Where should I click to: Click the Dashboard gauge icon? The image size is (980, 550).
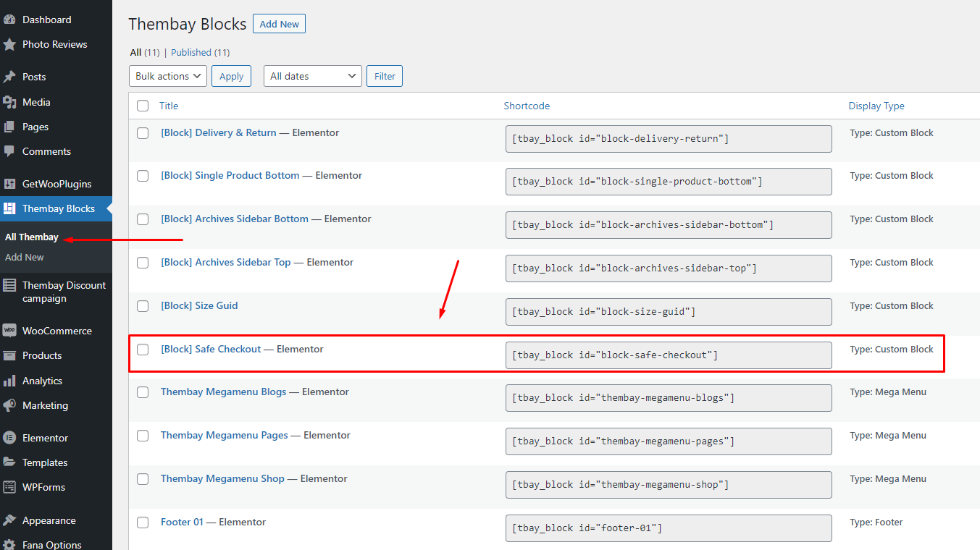pyautogui.click(x=9, y=20)
